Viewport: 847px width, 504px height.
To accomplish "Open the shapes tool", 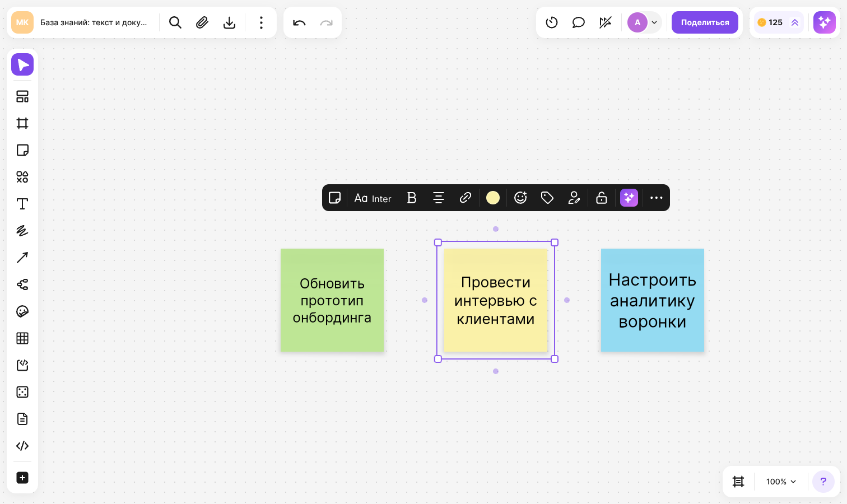I will click(22, 177).
